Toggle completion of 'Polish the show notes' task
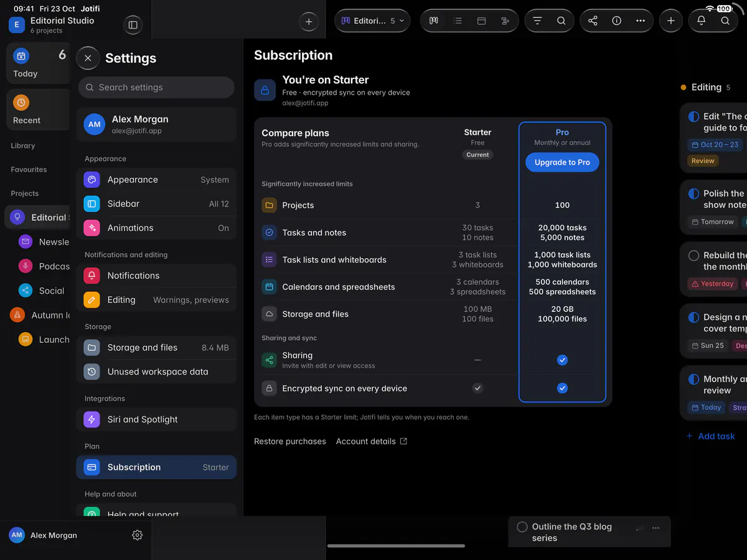This screenshot has width=747, height=560. pyautogui.click(x=693, y=194)
